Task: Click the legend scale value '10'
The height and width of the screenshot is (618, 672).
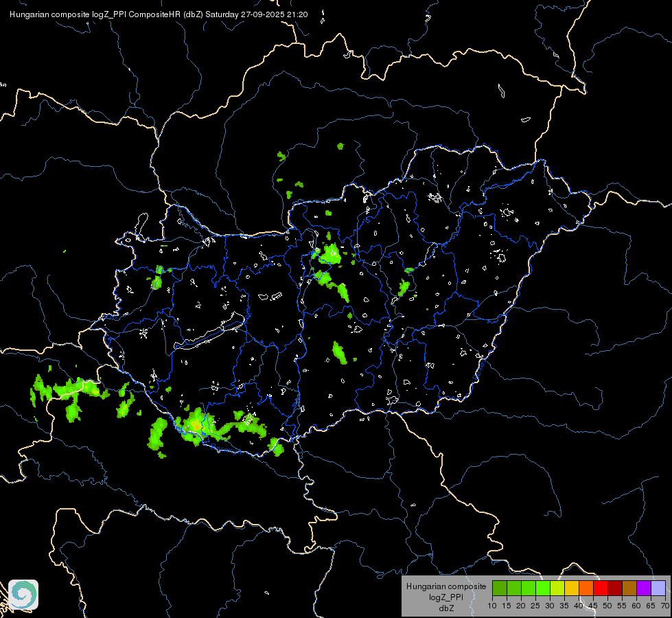Action: click(492, 606)
